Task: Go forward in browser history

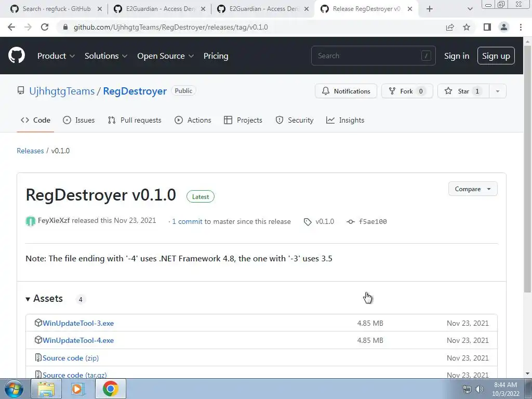Action: [28, 27]
